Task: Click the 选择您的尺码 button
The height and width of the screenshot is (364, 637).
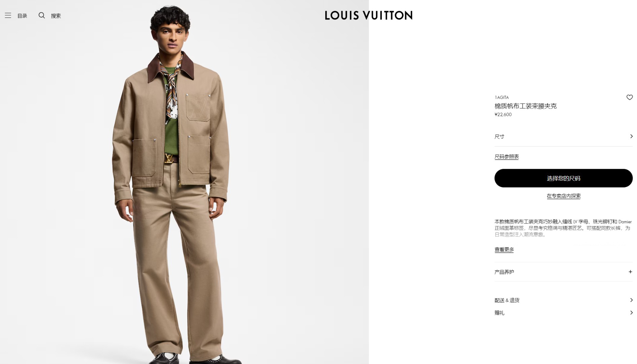Action: coord(564,178)
